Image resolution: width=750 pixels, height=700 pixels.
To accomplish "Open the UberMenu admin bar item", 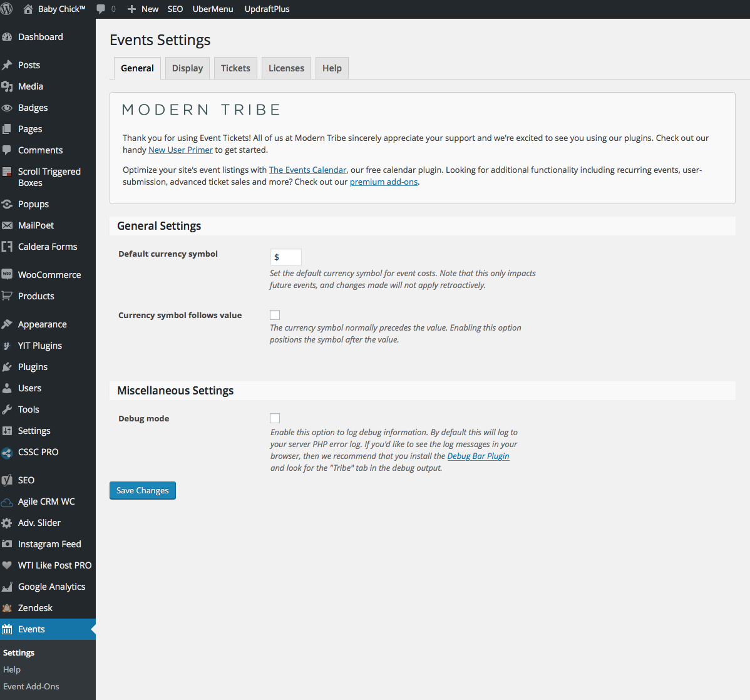I will [213, 9].
